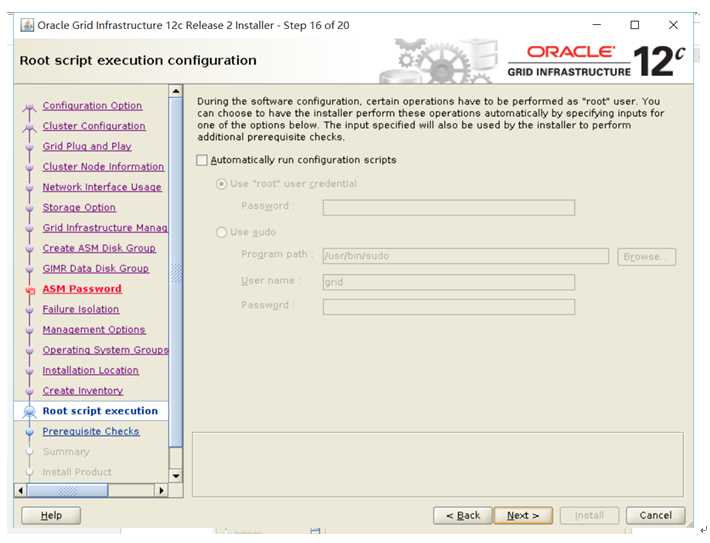The height and width of the screenshot is (543, 710).
Task: Click the sudo Password input field
Action: click(449, 307)
